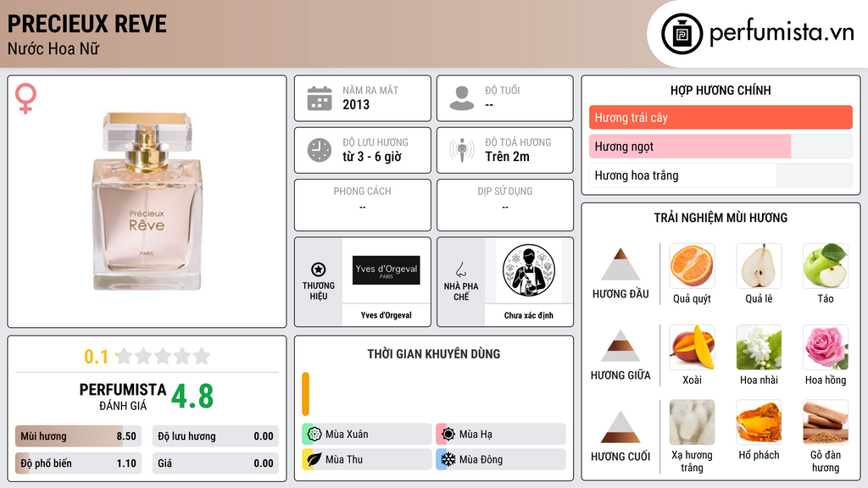Click the Hương hoa trắng accord bar
Viewport: 868px width, 488px height.
pos(721,175)
